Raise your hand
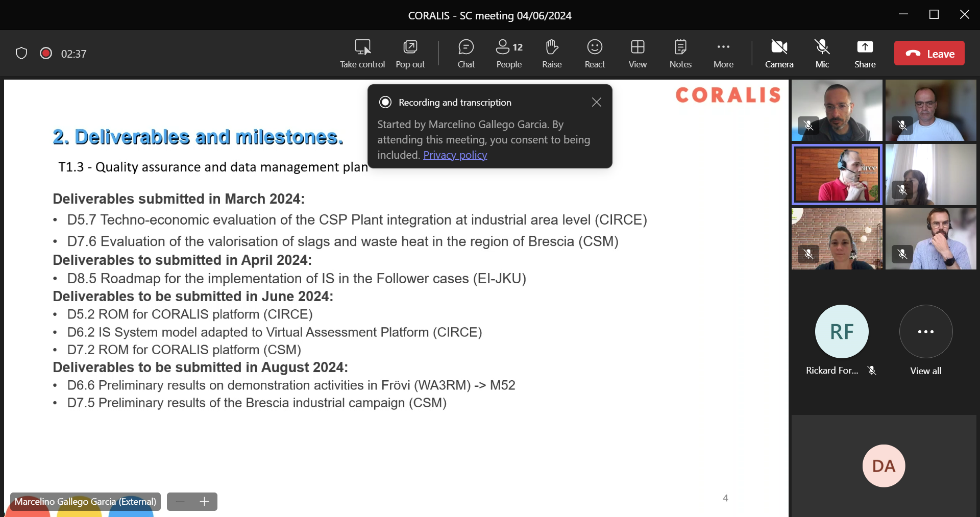Screen dimensions: 980x517 pos(552,54)
